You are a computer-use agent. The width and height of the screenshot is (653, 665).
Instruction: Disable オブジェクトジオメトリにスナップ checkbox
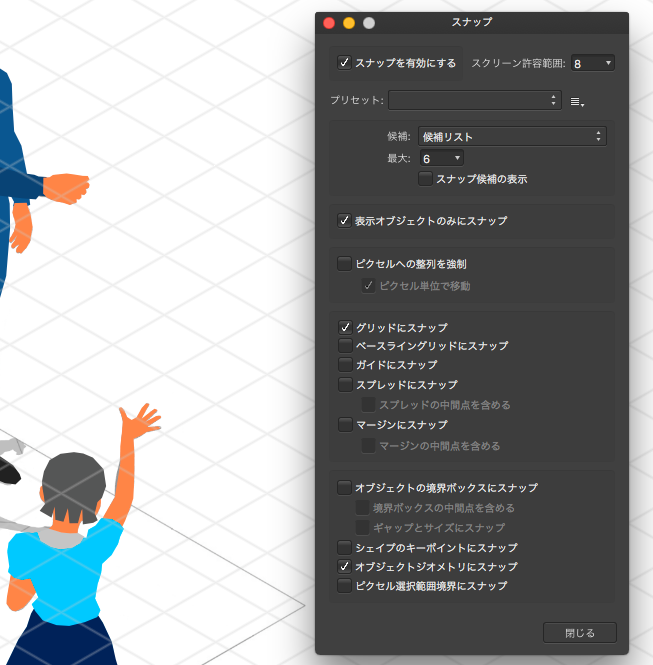344,566
